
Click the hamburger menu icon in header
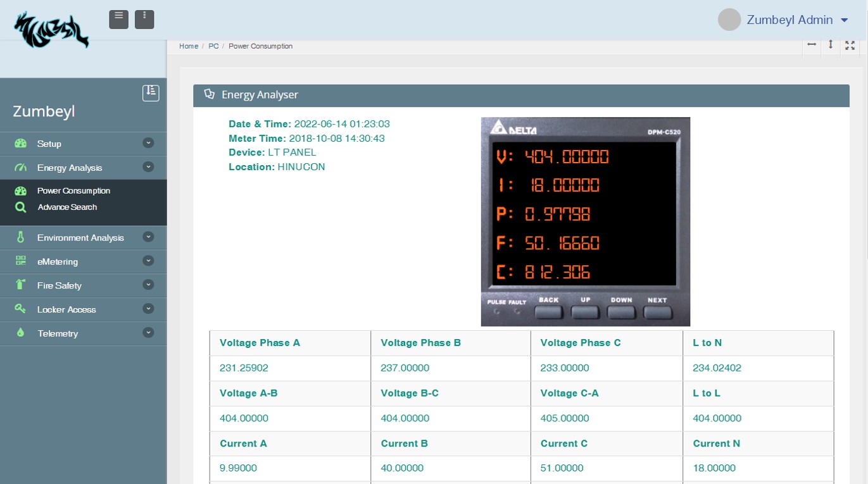coord(118,19)
